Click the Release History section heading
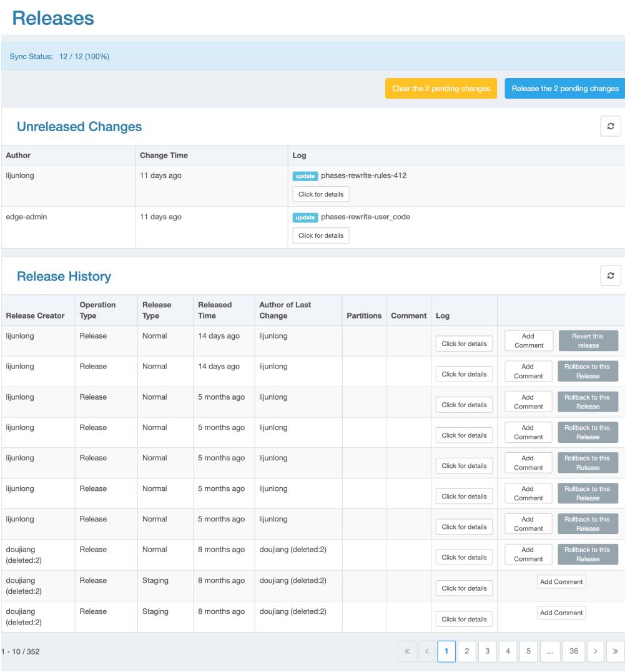The width and height of the screenshot is (625, 672). coord(64,277)
